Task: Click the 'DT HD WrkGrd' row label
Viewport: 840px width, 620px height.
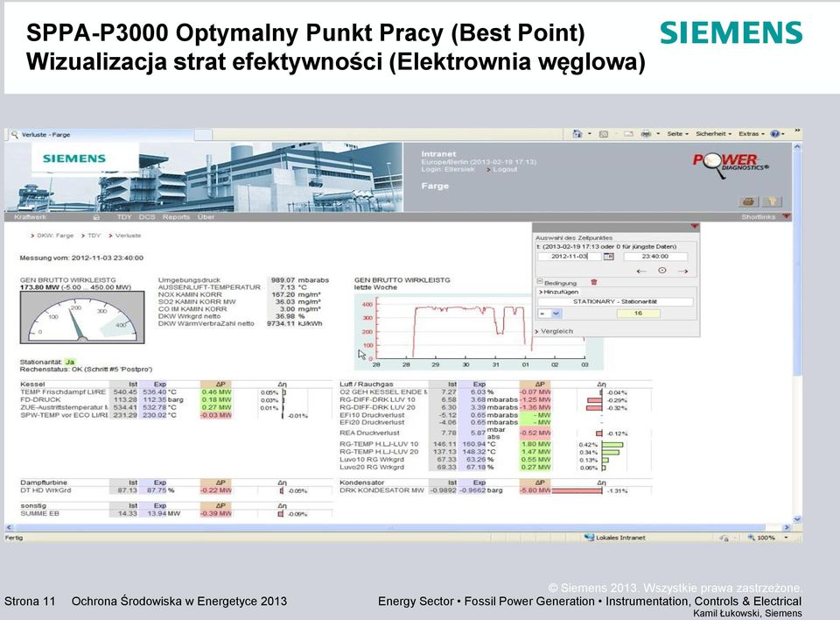Action: tap(45, 490)
